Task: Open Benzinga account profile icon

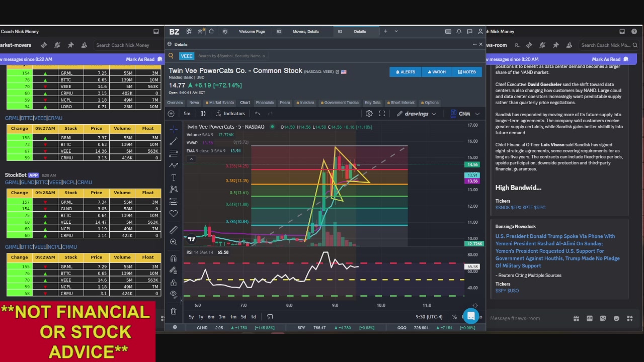Action: (x=480, y=32)
